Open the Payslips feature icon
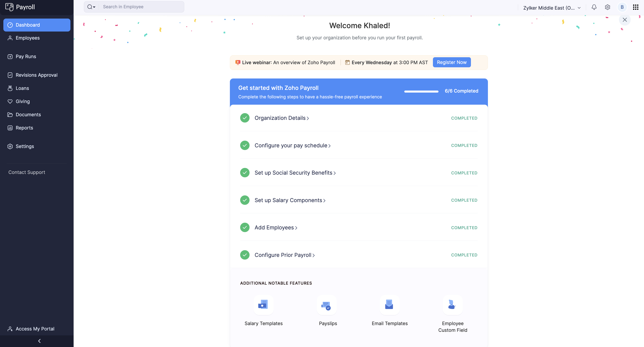 (326, 305)
